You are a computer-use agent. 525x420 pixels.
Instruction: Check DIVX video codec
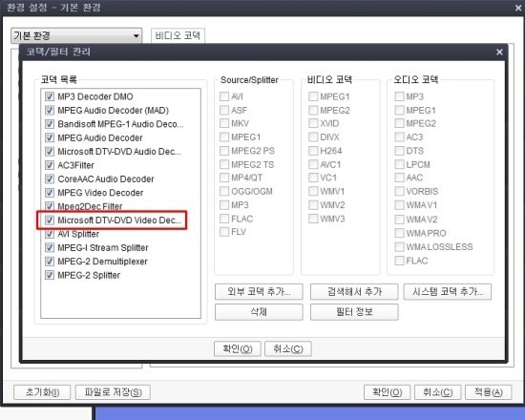tap(313, 137)
